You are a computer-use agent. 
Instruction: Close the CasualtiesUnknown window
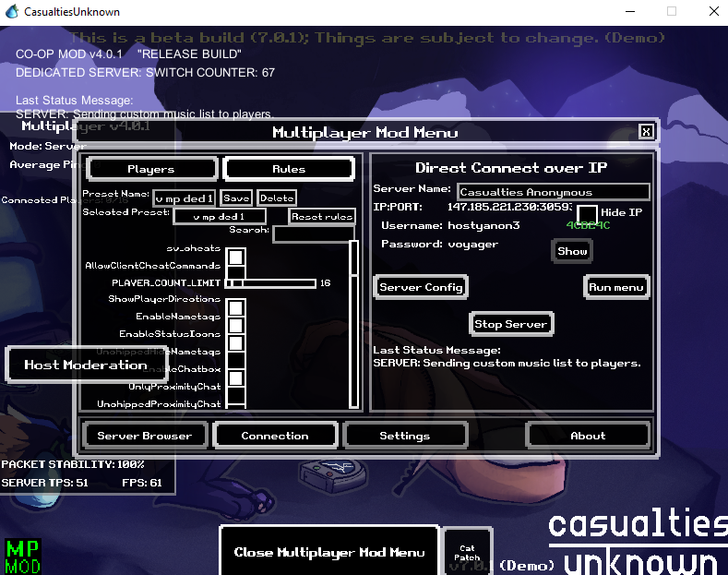click(x=714, y=12)
